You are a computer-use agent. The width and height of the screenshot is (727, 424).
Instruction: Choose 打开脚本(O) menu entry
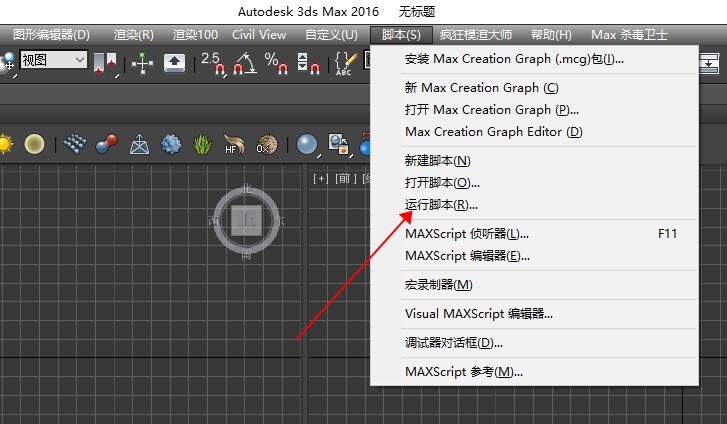534,182
